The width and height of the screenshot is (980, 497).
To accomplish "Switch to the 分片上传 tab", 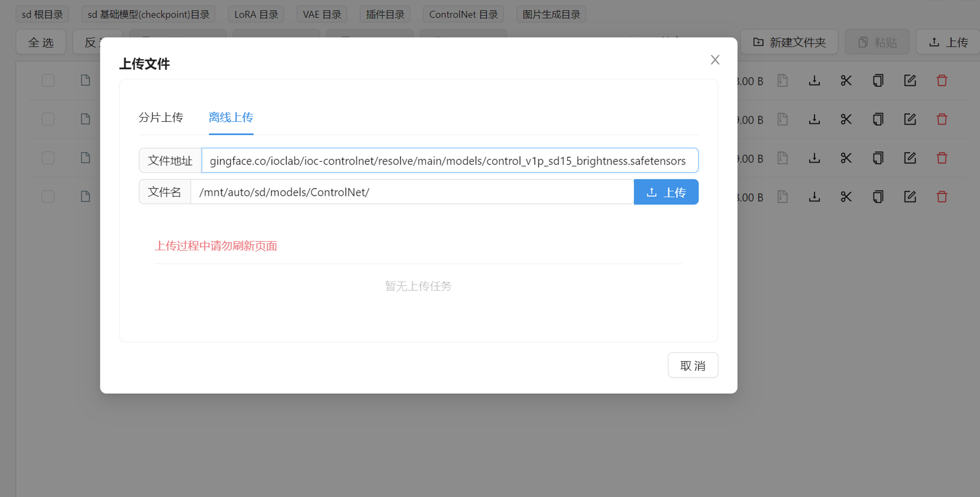I will point(161,118).
